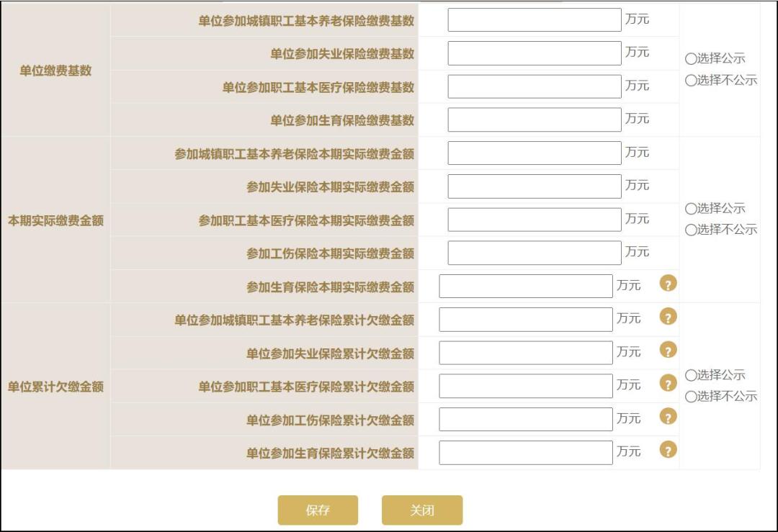Click the 参加失业保险本期实际缴费金额 input field
778x532 pixels.
coord(535,185)
